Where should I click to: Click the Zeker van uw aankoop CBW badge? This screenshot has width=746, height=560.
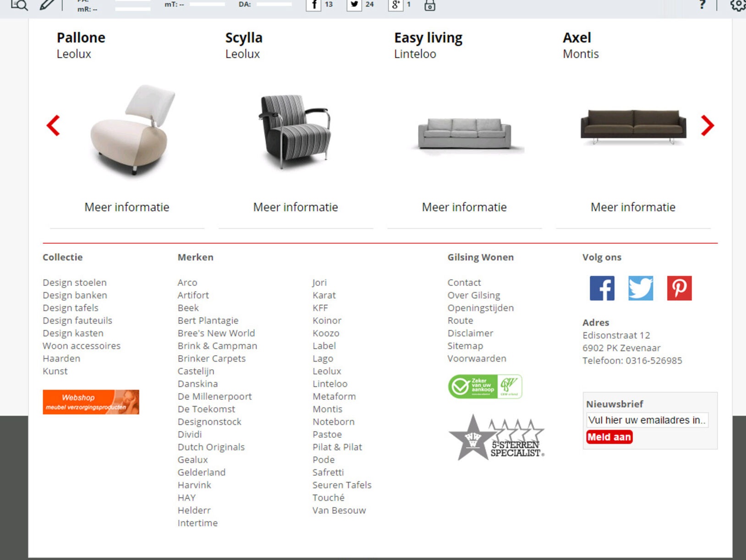tap(485, 386)
